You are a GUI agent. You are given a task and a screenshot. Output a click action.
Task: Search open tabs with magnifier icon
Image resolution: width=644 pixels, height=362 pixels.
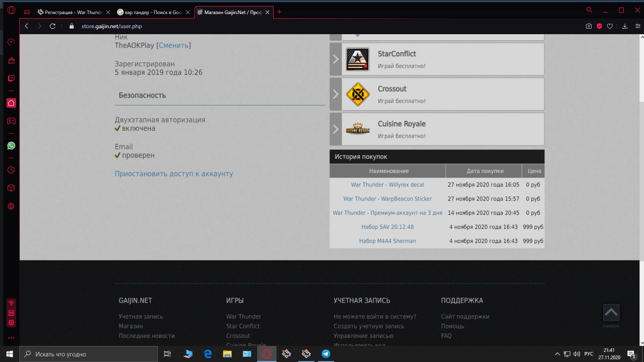[589, 10]
